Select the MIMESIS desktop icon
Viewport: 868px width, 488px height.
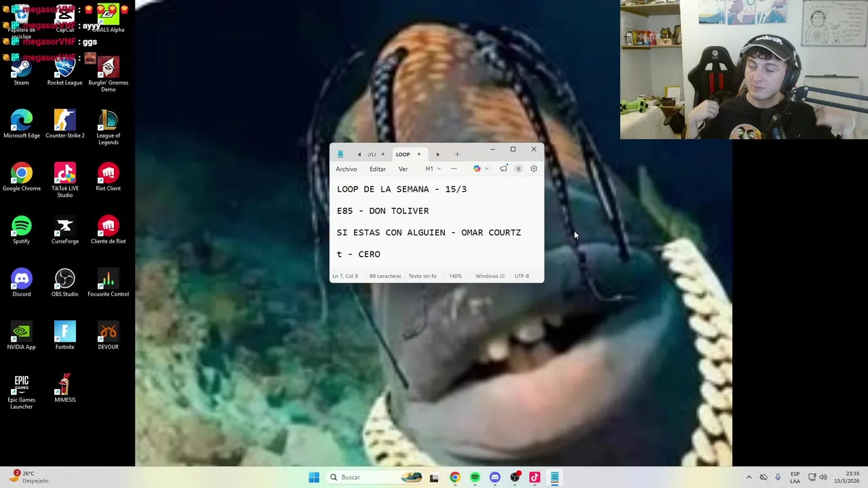point(64,388)
